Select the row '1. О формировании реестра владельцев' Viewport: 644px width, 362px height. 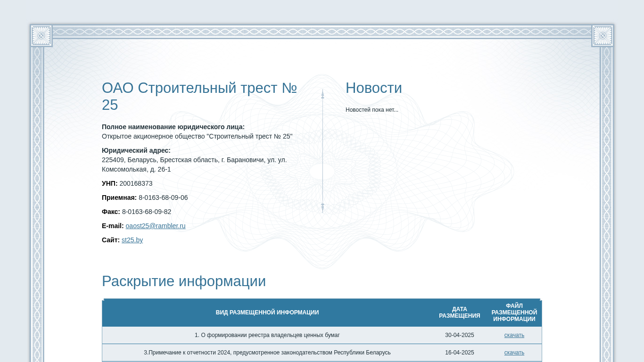point(322,335)
